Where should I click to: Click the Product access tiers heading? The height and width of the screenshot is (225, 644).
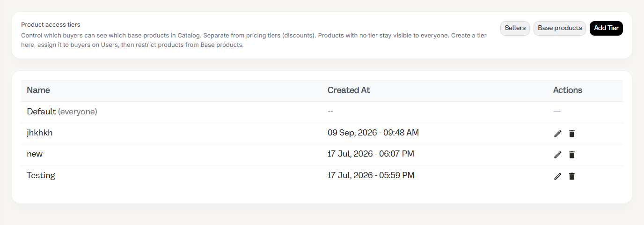pyautogui.click(x=51, y=25)
